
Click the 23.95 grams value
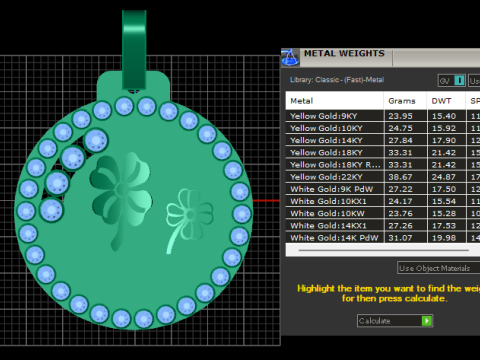[x=400, y=116]
